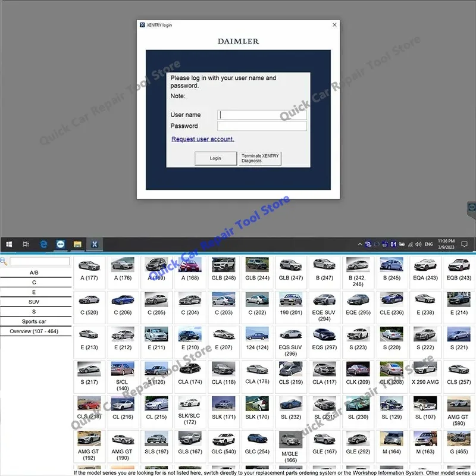Open the Windows Start menu
Viewport: 476px width, 476px height.
(9, 245)
